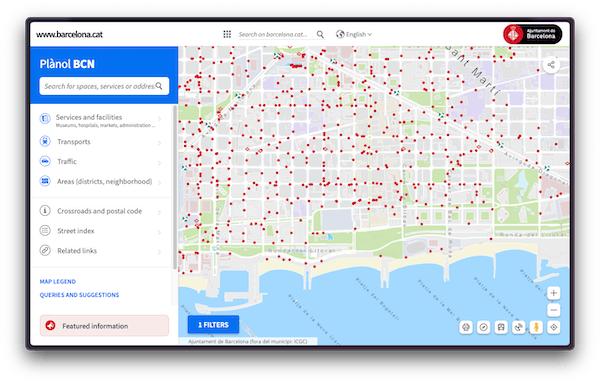This screenshot has width=600, height=384.
Task: Click the Areas districts icon
Action: [x=45, y=181]
